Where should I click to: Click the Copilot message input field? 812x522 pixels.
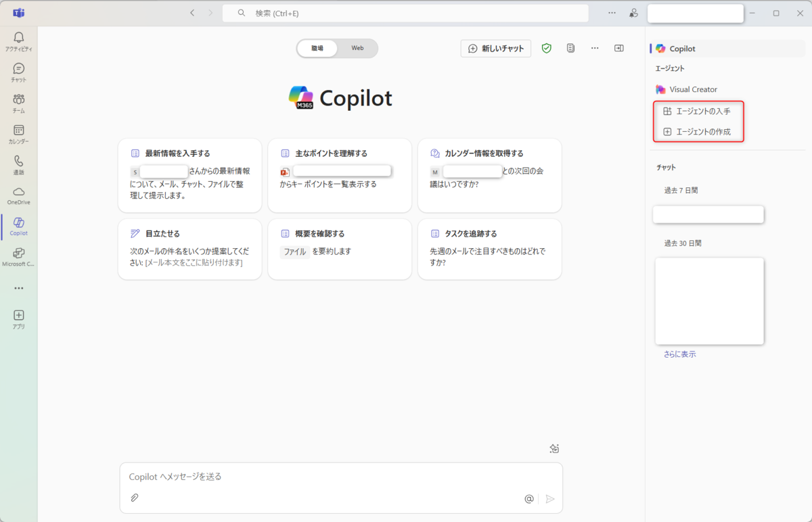pyautogui.click(x=341, y=477)
